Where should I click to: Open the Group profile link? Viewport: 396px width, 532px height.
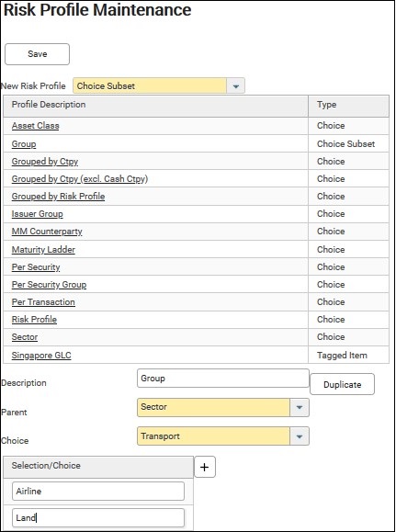(23, 144)
